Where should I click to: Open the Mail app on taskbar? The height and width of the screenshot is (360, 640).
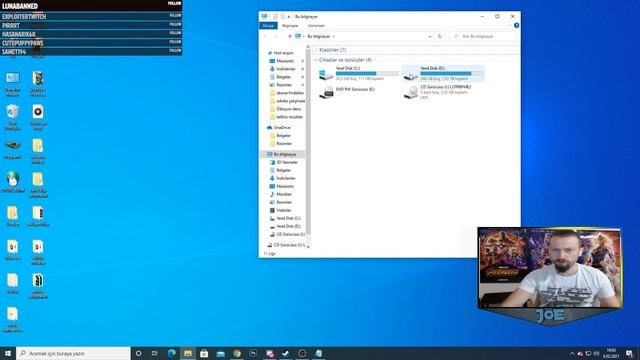(x=220, y=353)
